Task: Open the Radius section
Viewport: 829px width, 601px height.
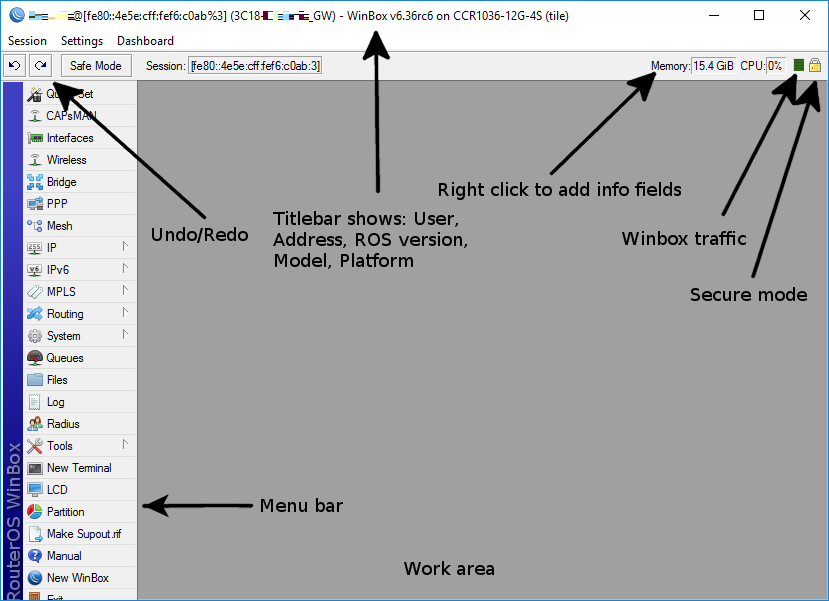Action: point(80,424)
